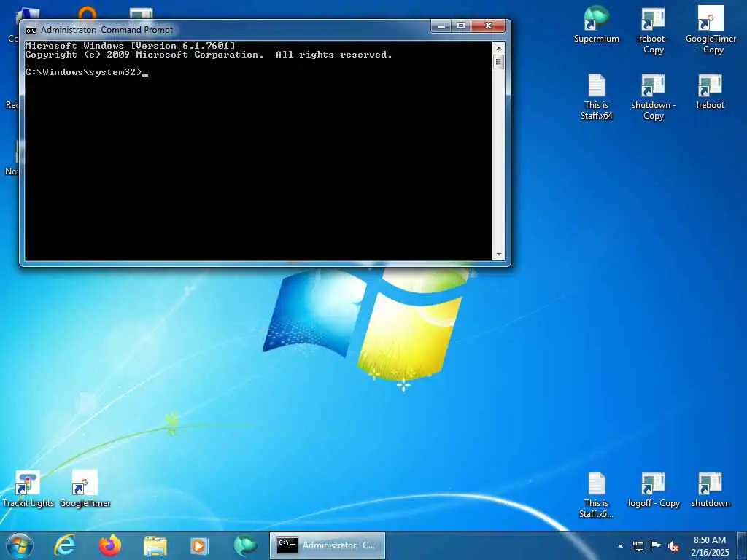Open the Supermium desktop shortcut
Screen dimensions: 747x560
click(x=597, y=25)
